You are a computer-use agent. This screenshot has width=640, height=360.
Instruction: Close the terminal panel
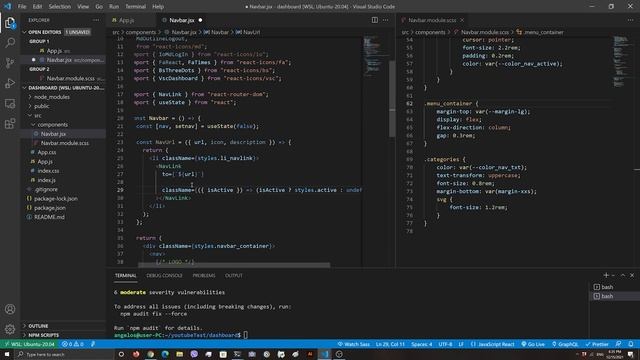[x=632, y=276]
